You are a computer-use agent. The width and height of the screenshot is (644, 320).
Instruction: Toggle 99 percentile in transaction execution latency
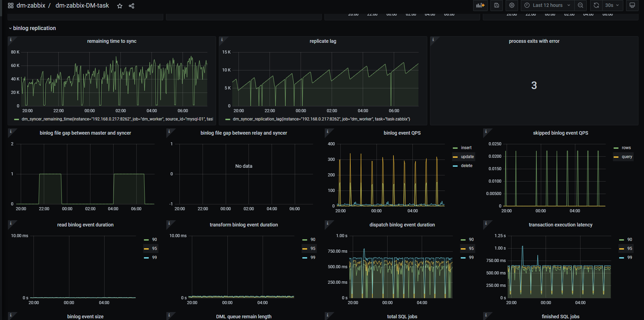click(x=630, y=258)
